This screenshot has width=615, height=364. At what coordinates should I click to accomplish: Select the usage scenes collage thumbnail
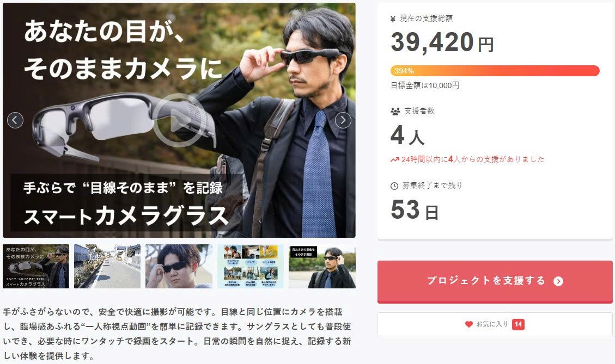[x=250, y=267]
